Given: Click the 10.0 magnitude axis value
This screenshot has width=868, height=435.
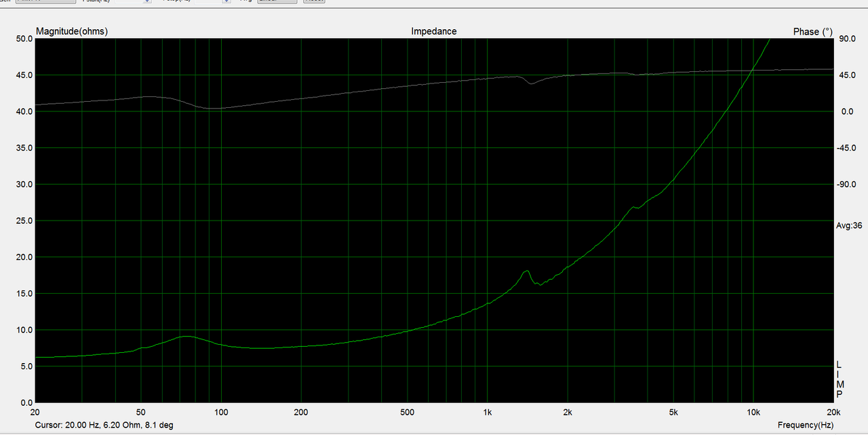Looking at the screenshot, I should [x=24, y=330].
